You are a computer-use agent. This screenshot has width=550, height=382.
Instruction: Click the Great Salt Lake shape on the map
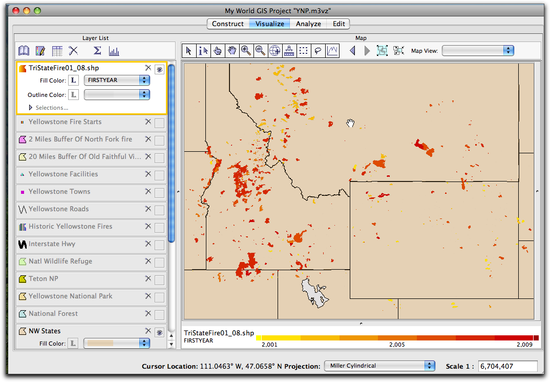tap(314, 293)
